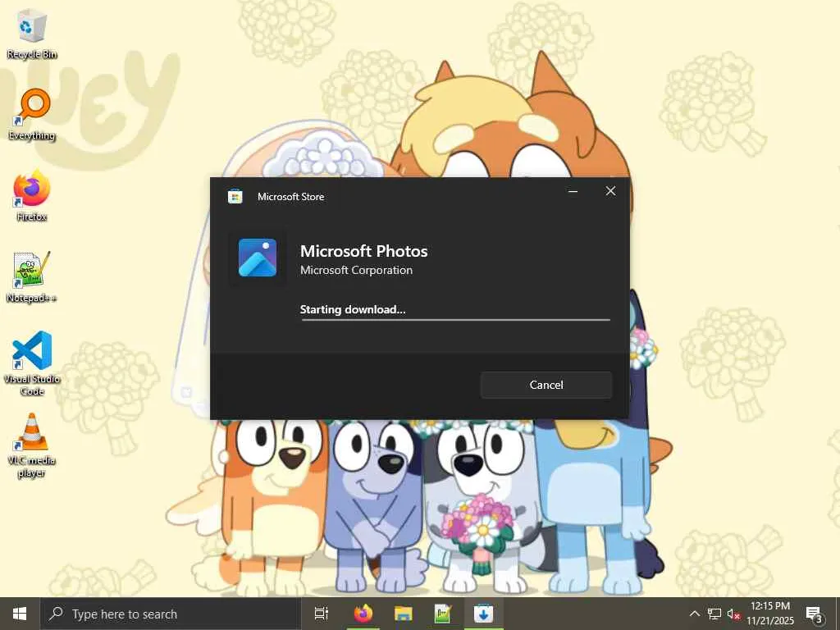
Task: Show hidden system tray icons
Action: [x=694, y=614]
